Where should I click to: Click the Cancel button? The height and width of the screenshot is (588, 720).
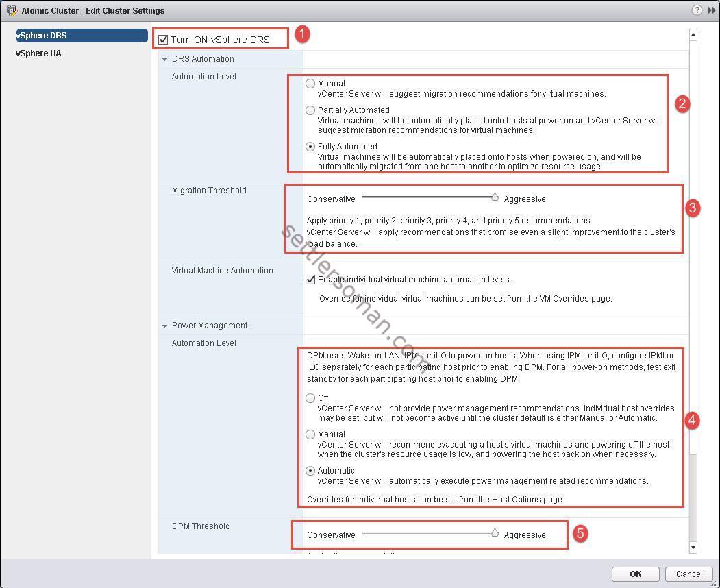point(688,574)
